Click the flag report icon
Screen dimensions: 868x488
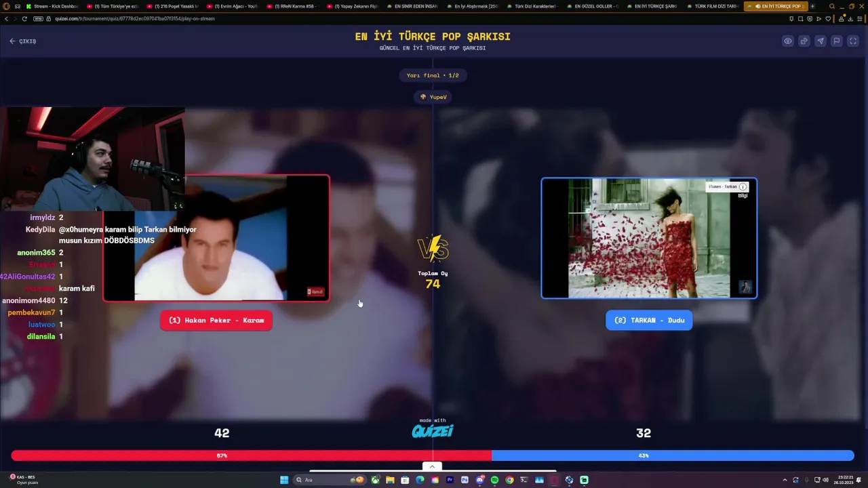(x=836, y=41)
